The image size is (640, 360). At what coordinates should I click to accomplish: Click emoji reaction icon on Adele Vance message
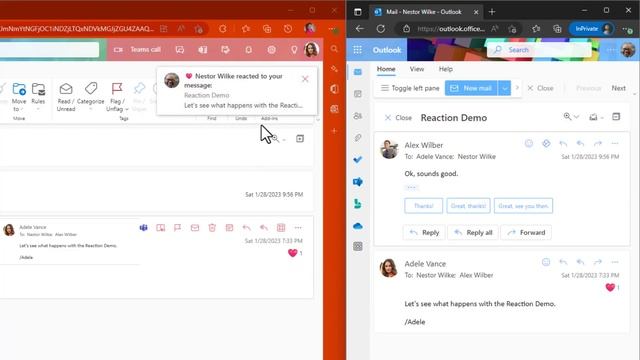pyautogui.click(x=546, y=262)
